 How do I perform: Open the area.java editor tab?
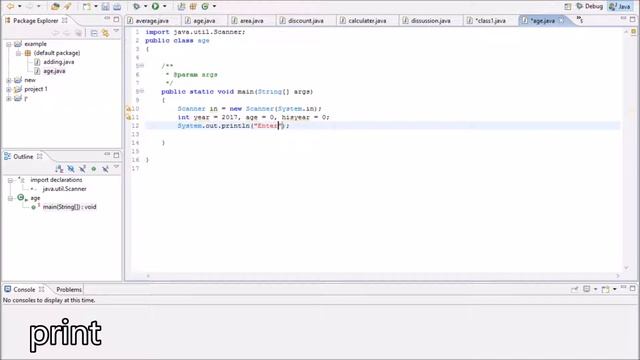click(251, 20)
